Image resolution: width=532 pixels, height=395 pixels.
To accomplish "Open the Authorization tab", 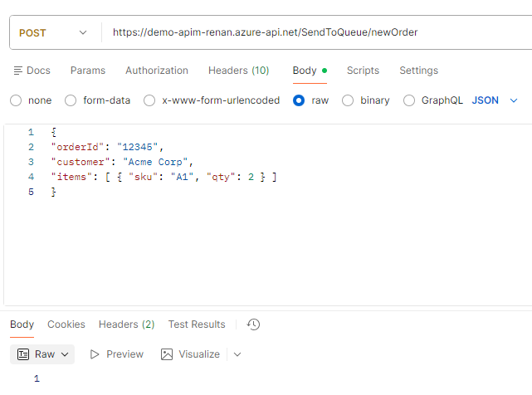I will pyautogui.click(x=157, y=71).
